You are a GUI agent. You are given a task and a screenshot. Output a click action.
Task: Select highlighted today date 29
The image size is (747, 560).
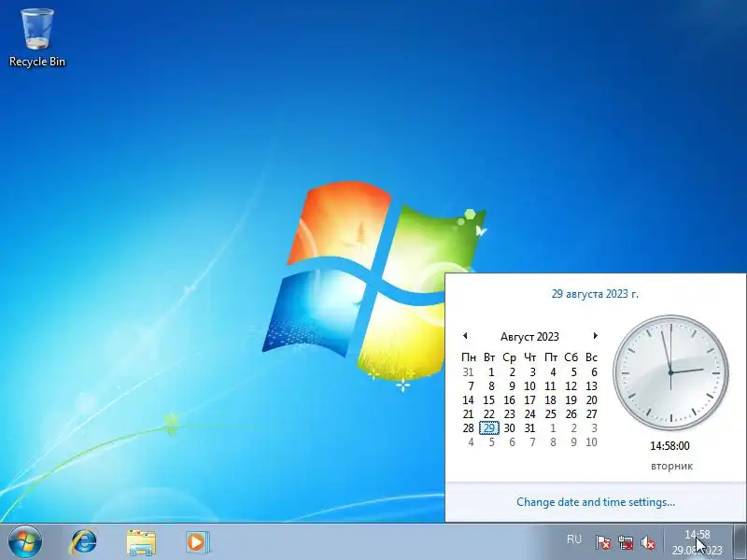pyautogui.click(x=488, y=428)
